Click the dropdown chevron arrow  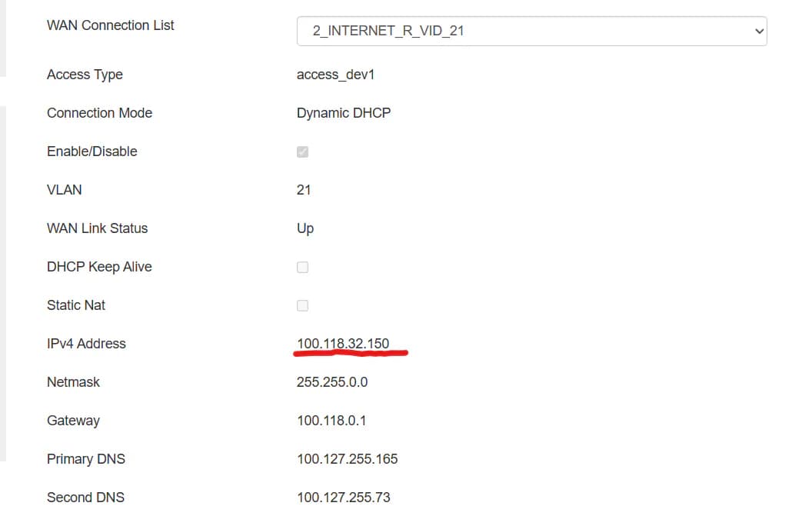click(x=759, y=31)
